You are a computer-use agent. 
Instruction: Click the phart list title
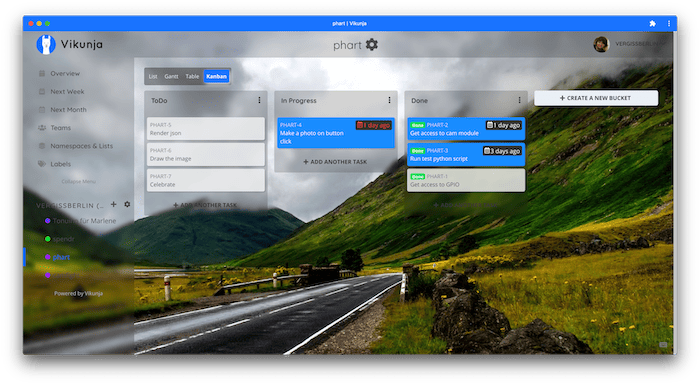tap(347, 45)
